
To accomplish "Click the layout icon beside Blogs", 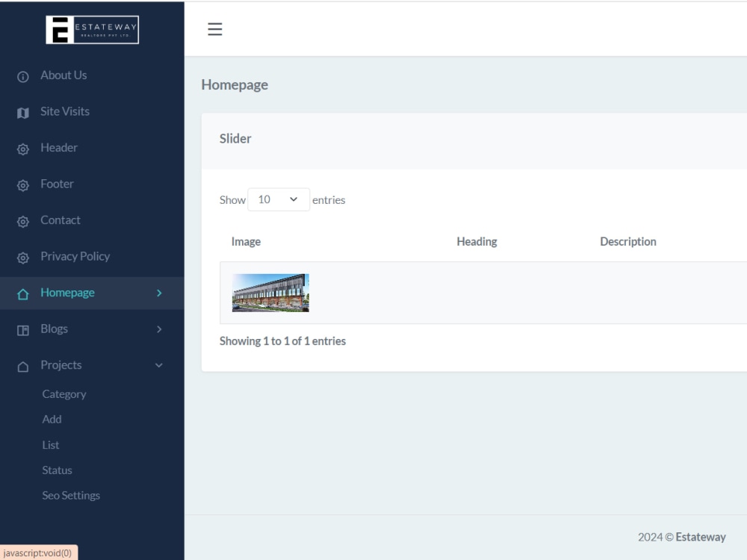I will pyautogui.click(x=23, y=331).
